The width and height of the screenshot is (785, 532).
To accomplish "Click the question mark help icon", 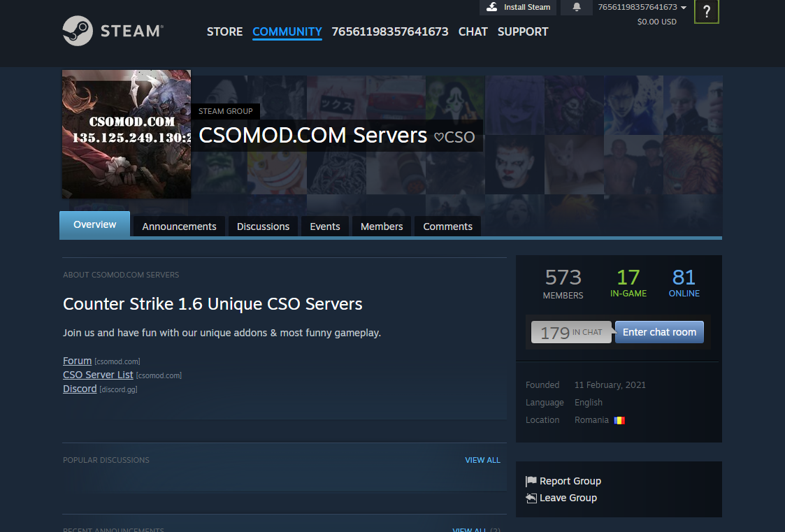I will 706,12.
